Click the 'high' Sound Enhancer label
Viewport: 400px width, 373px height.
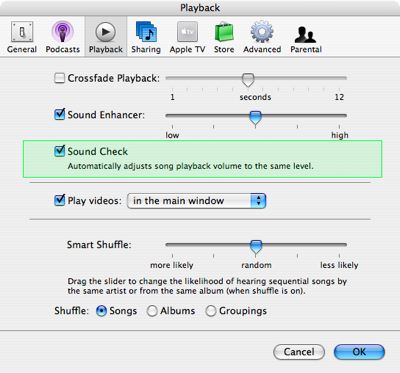point(340,135)
